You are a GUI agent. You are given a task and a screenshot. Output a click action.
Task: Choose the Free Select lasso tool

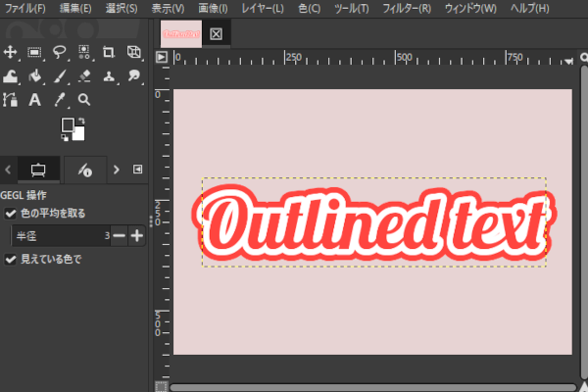coord(60,52)
